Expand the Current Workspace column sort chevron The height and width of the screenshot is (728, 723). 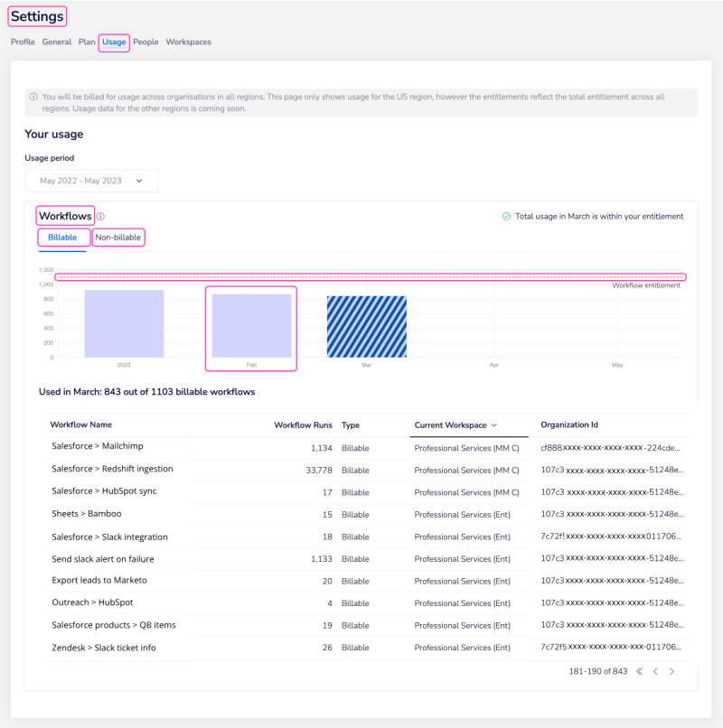point(493,425)
